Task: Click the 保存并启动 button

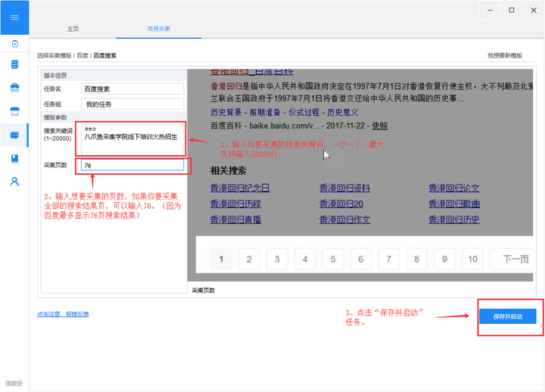Action: [x=507, y=316]
